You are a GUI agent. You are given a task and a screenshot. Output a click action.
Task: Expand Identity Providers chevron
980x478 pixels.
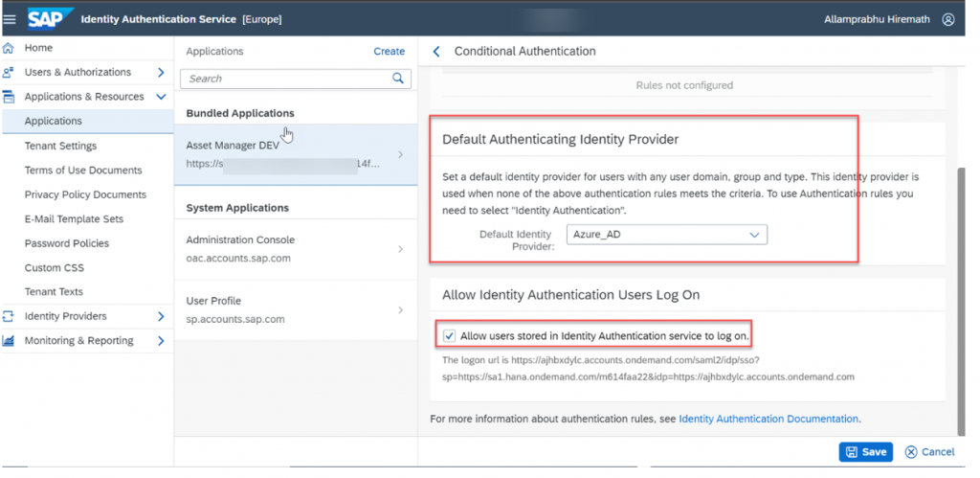click(161, 316)
